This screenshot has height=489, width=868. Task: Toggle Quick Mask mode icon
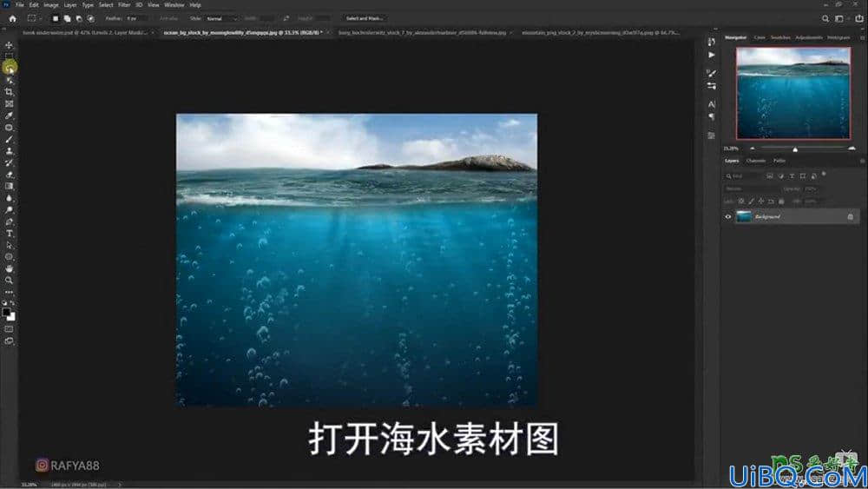point(9,329)
